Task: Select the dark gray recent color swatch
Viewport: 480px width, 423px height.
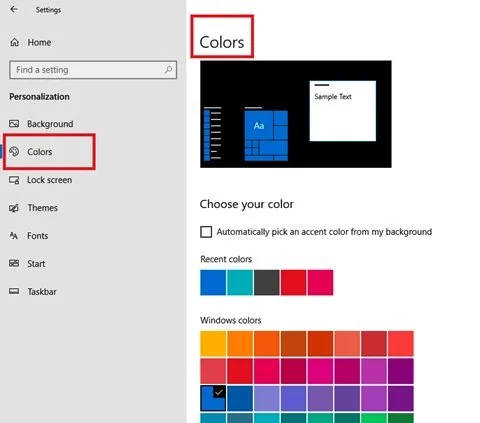Action: click(267, 283)
